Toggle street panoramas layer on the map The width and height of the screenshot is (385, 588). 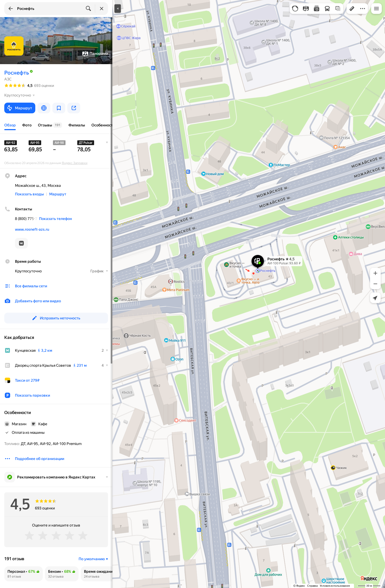[x=306, y=9]
